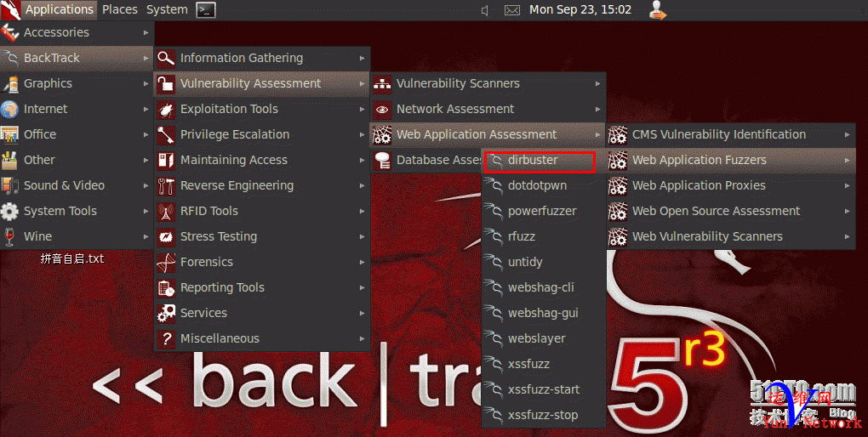This screenshot has width=868, height=437.
Task: Click the RFID Tools antenna icon
Action: [166, 211]
